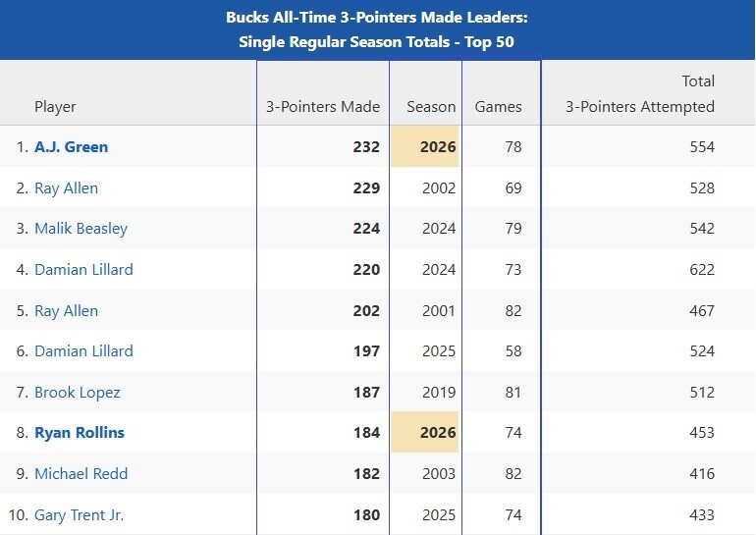Viewport: 756px width, 535px height.
Task: Select Damian Lillard's 2024 season entry
Action: pos(83,270)
